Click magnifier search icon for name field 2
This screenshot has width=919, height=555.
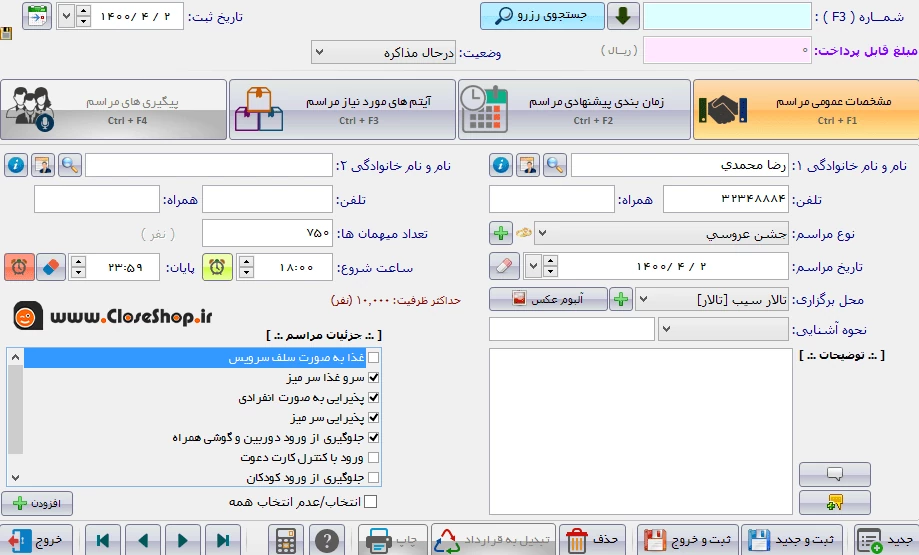tap(70, 165)
